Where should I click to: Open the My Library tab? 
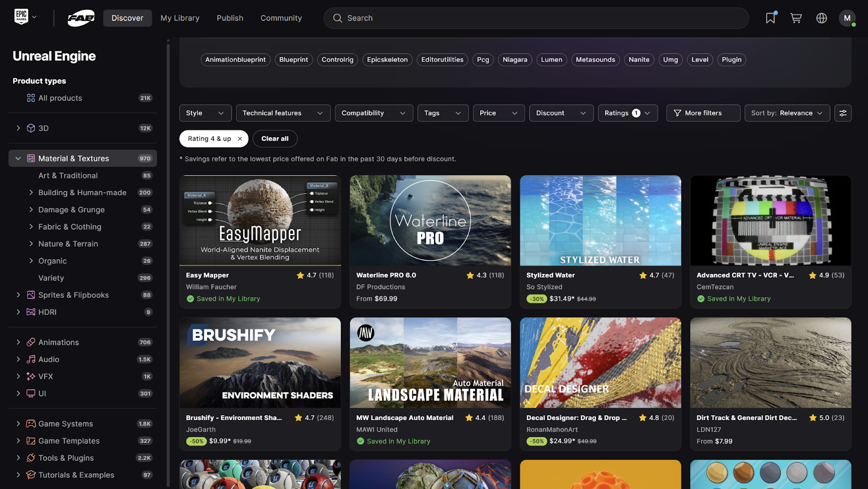click(x=180, y=18)
